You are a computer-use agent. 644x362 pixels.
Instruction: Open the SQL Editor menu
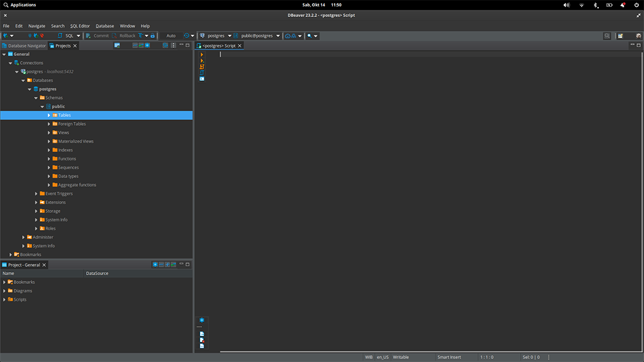pyautogui.click(x=80, y=26)
